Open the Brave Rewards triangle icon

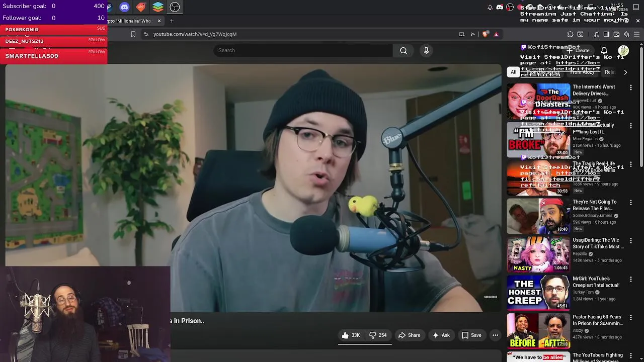[496, 34]
